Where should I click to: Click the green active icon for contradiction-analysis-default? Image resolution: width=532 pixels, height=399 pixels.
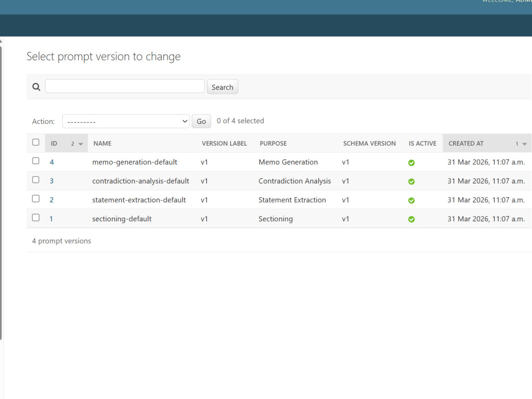tap(411, 181)
